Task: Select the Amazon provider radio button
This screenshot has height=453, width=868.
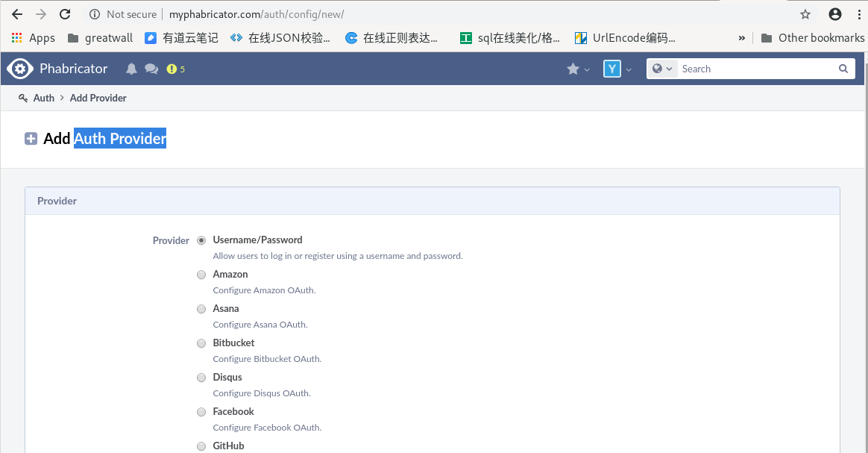Action: (x=201, y=274)
